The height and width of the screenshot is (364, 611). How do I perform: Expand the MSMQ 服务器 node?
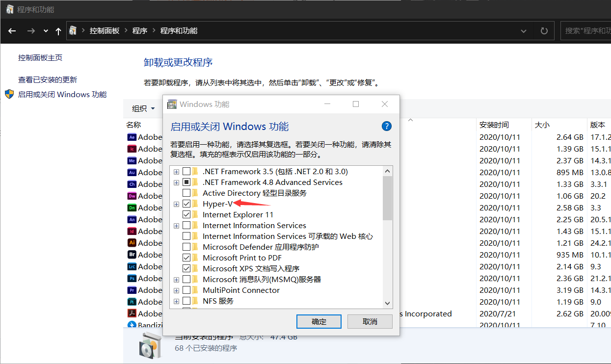click(x=176, y=280)
